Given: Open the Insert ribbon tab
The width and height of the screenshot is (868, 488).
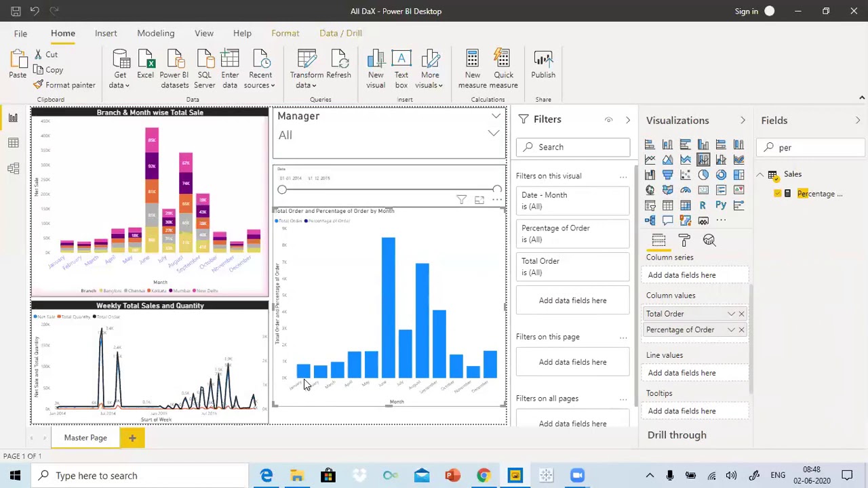Looking at the screenshot, I should 106,33.
